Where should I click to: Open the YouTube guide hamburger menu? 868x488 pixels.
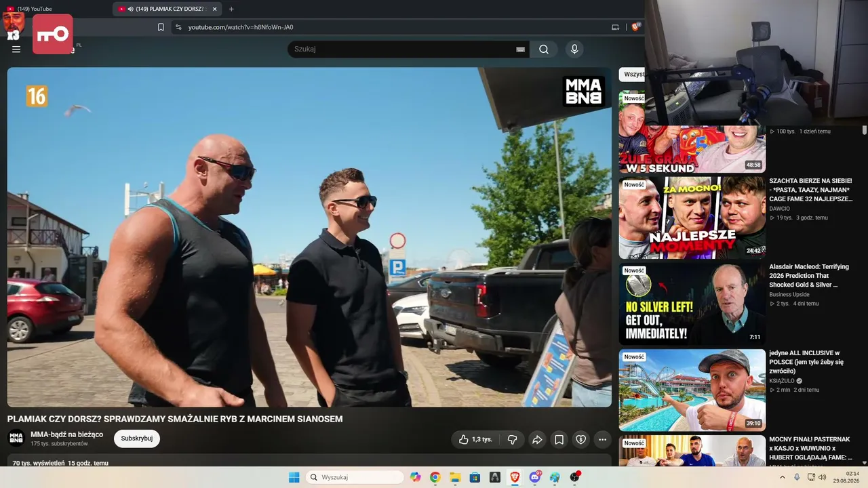click(x=16, y=49)
